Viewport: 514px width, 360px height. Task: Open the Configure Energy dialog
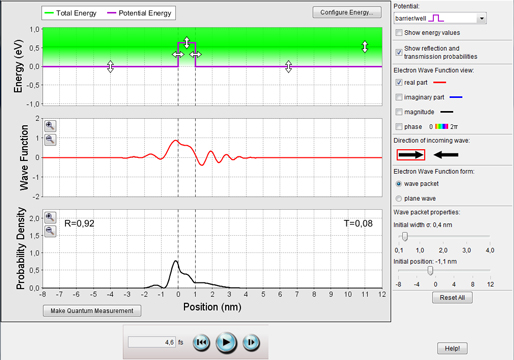point(347,12)
